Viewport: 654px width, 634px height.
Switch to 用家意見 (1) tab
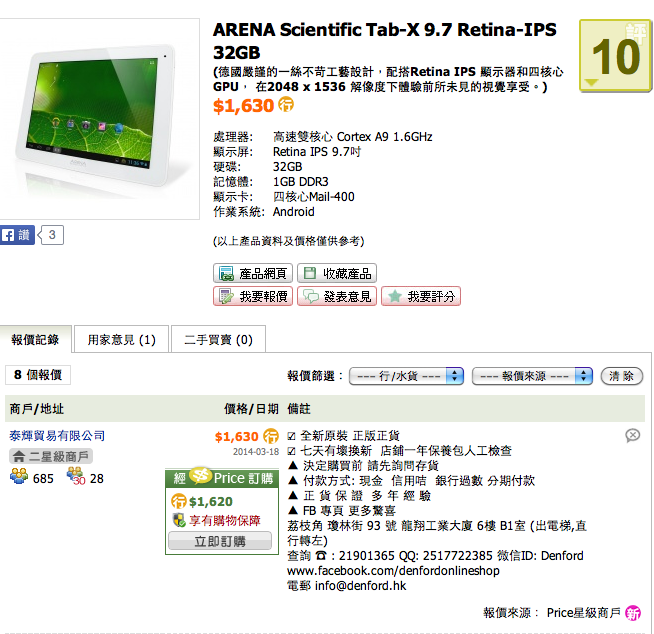pos(121,340)
